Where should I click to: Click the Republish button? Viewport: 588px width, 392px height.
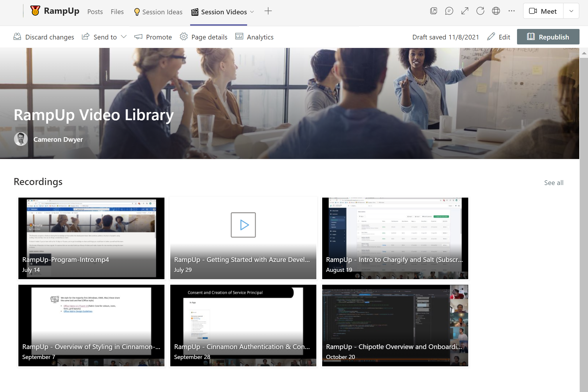[x=548, y=37]
